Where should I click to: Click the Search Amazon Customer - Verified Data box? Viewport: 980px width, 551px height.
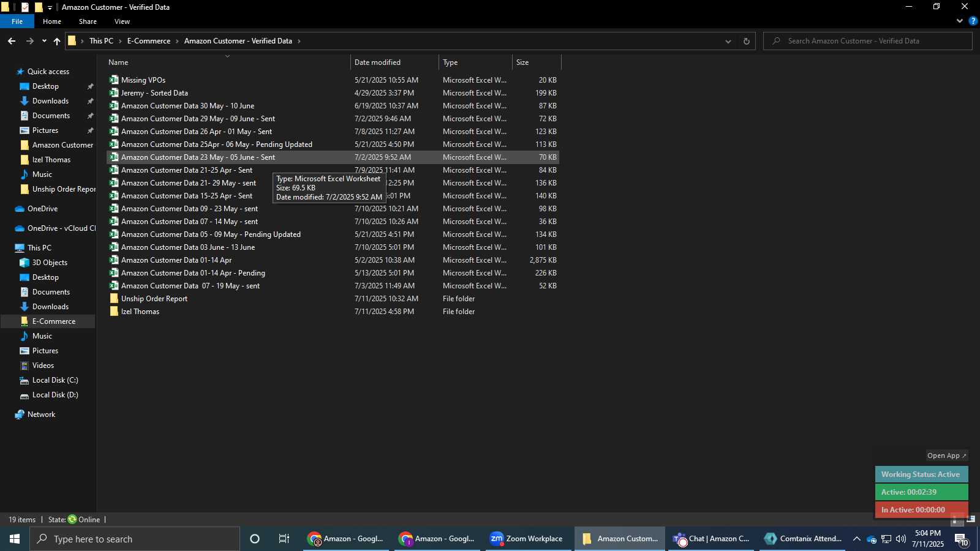click(x=869, y=41)
